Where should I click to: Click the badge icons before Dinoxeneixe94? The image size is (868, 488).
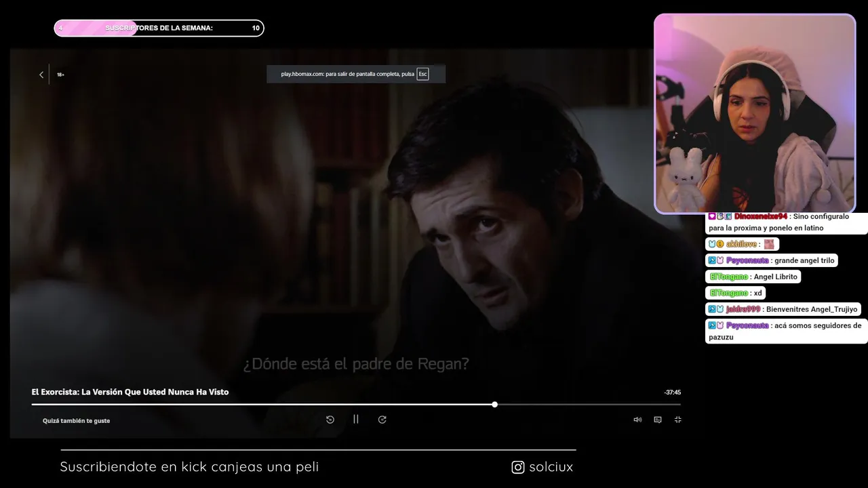pos(720,216)
